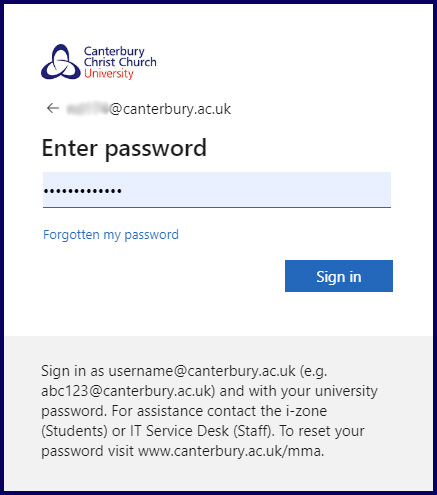Click the Sign in button
Viewport: 437px width, 495px height.
point(339,276)
